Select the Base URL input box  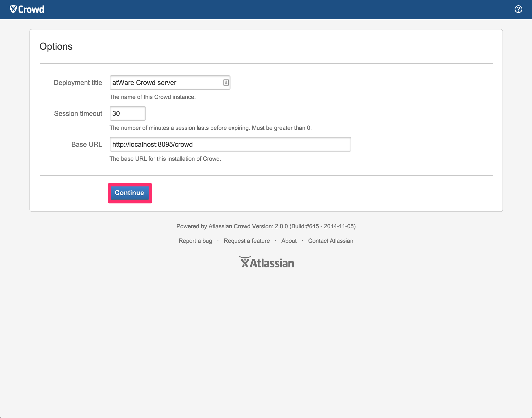coord(230,144)
